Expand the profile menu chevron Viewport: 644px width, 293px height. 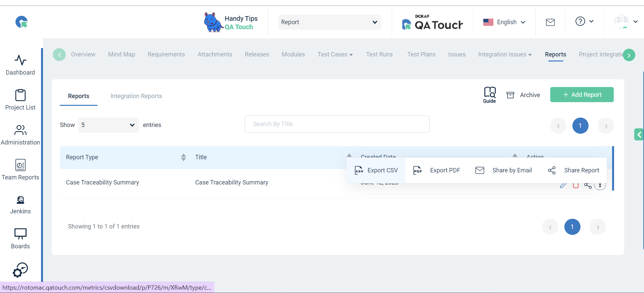(x=636, y=22)
